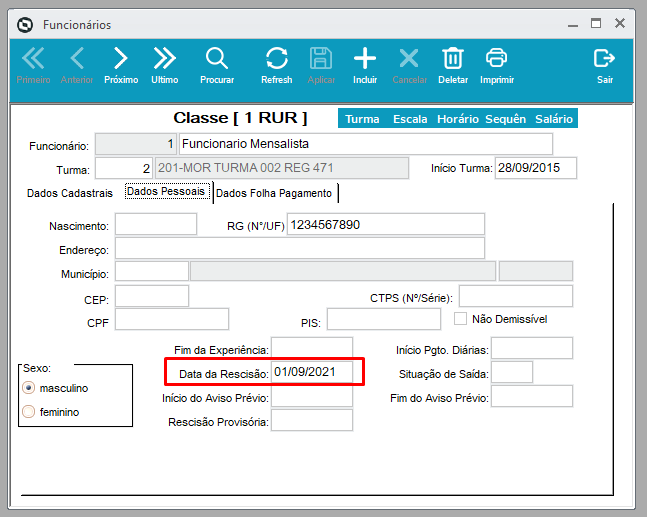
Task: Click the Funcionario Mensalista name field
Action: click(x=366, y=144)
